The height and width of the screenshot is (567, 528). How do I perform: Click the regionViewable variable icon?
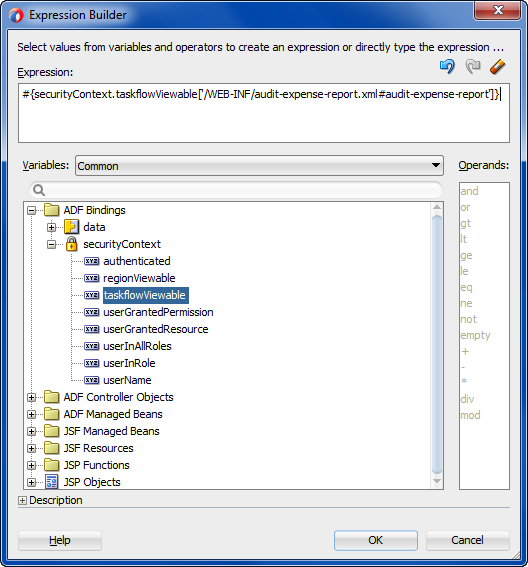91,278
